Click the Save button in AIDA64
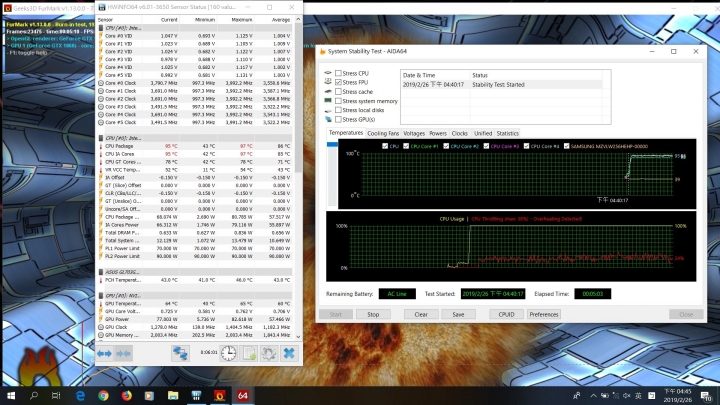The image size is (720, 405). (458, 315)
